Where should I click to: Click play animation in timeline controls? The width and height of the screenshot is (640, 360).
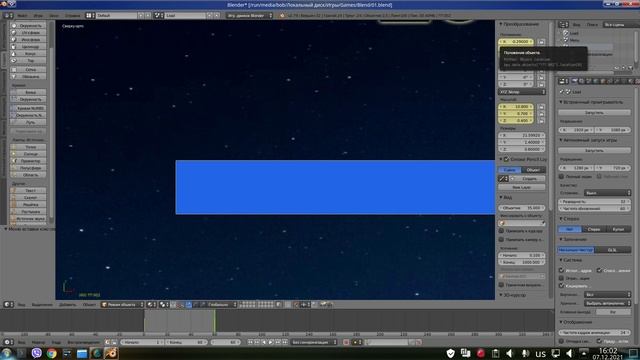271,342
